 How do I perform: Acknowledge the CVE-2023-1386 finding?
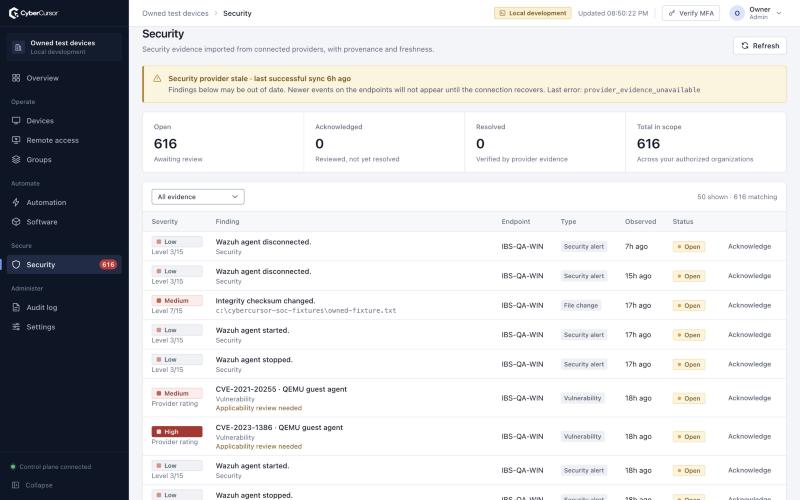749,437
